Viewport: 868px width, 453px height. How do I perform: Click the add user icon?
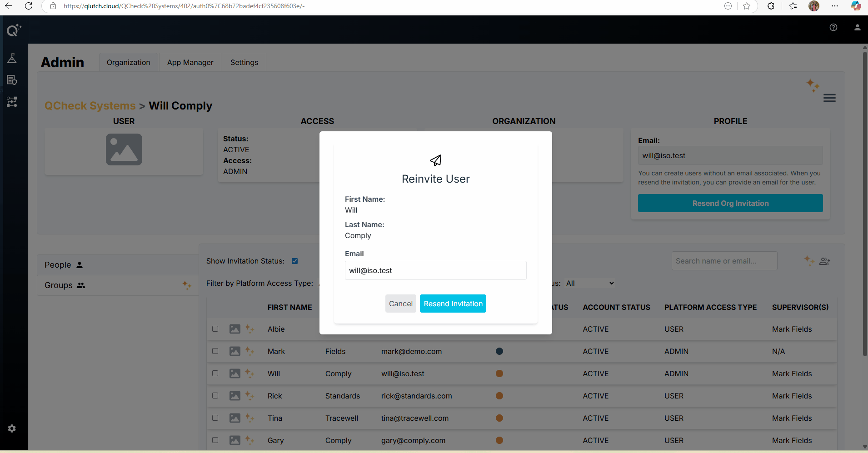pos(824,261)
